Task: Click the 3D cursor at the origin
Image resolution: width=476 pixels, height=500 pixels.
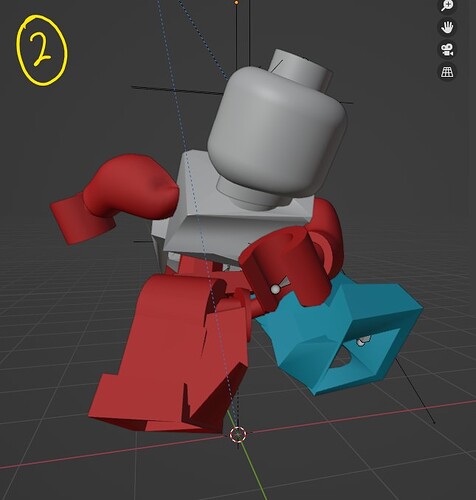Action: coord(238,434)
